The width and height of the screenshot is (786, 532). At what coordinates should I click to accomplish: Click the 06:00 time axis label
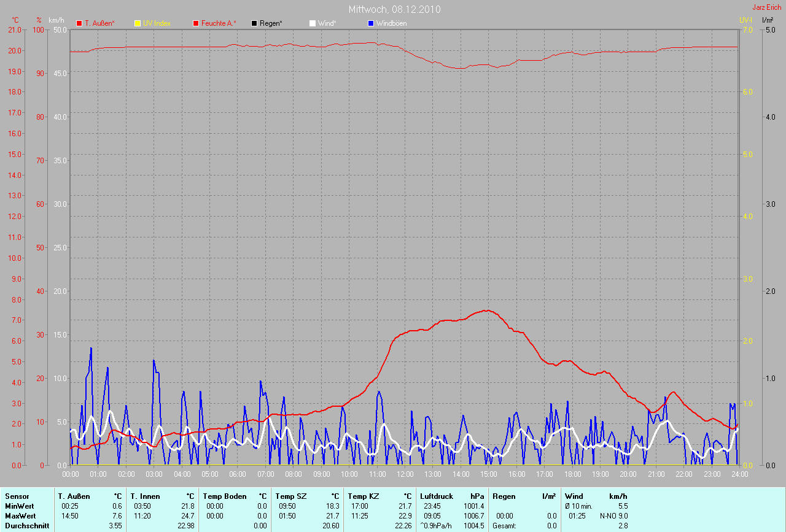(x=238, y=474)
